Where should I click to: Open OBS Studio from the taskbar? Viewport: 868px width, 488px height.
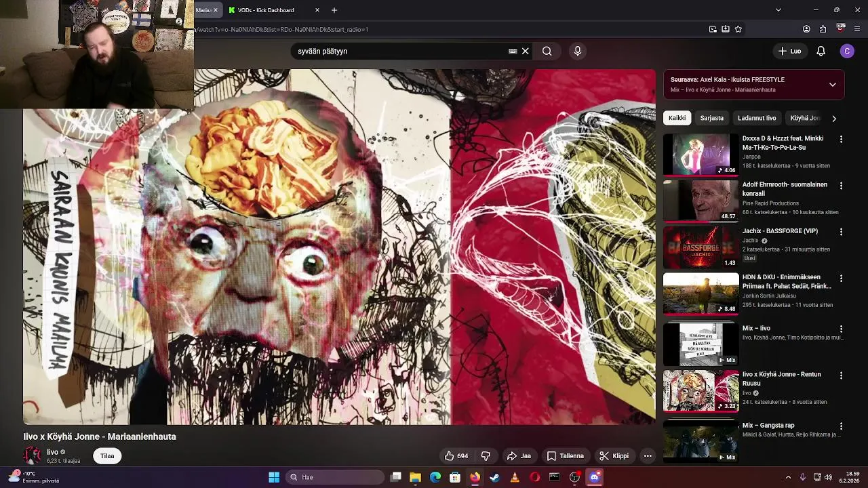coord(574,477)
